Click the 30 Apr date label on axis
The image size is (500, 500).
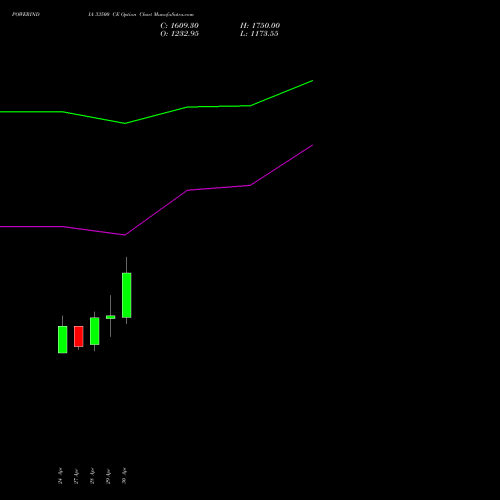124,476
